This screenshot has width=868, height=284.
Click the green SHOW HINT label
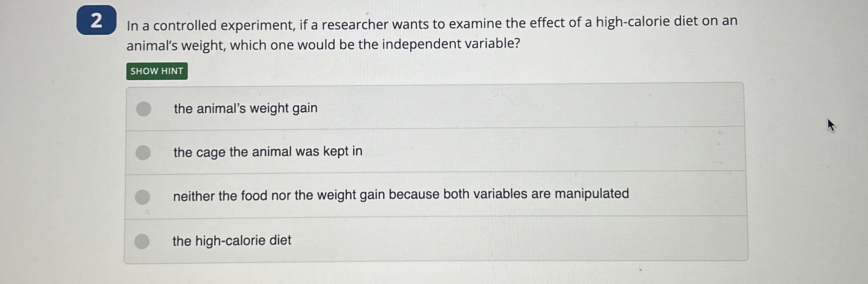click(x=157, y=71)
